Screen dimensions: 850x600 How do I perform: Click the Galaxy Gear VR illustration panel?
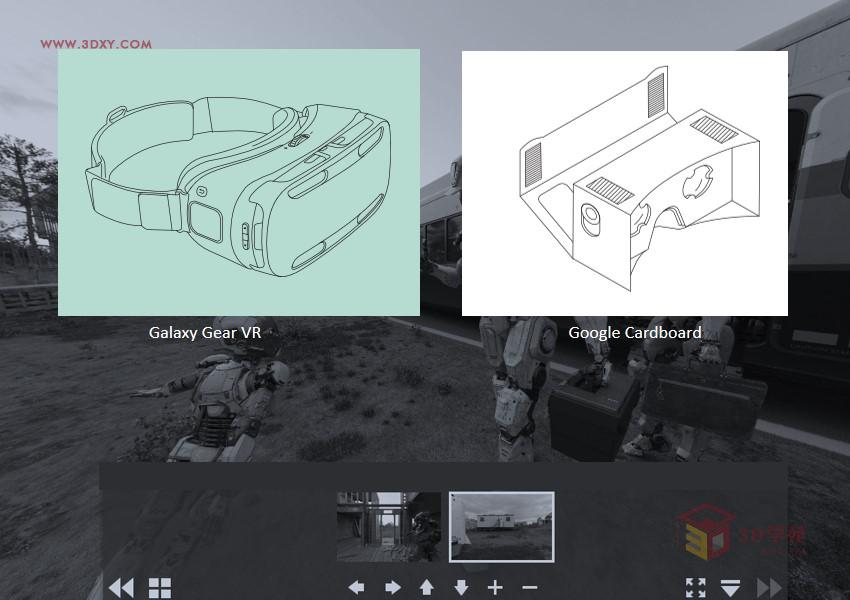pyautogui.click(x=240, y=183)
